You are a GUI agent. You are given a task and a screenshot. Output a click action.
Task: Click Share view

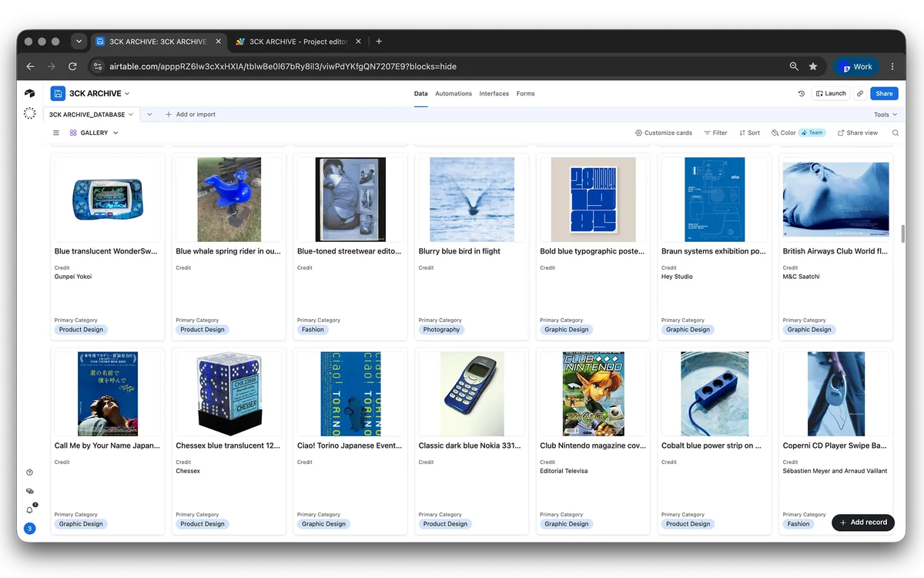coord(857,133)
